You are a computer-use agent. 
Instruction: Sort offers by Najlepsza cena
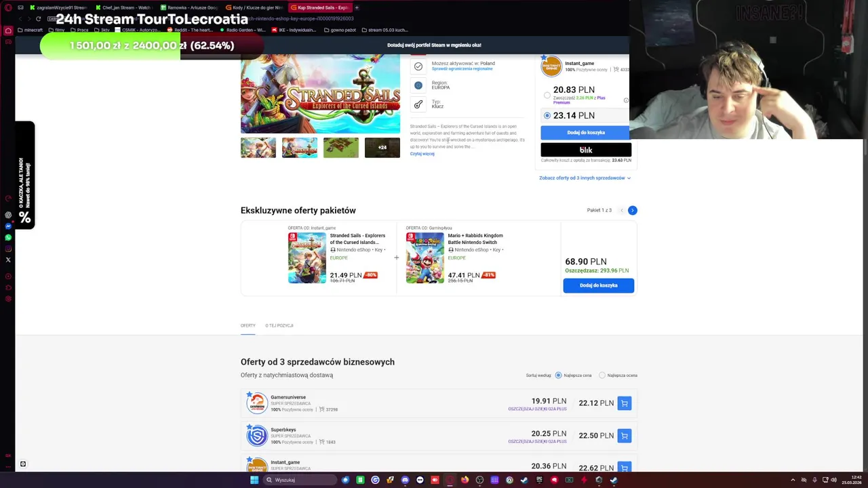pyautogui.click(x=559, y=375)
